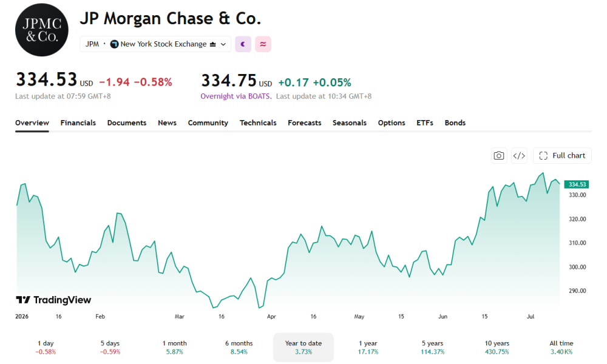Open the Community tab
Screen dimensions: 607x364
coord(208,123)
